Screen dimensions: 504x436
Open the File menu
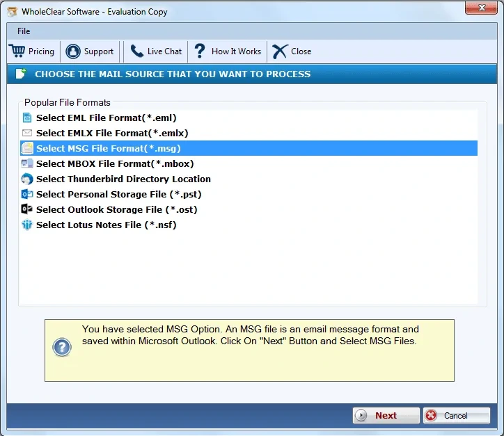[x=24, y=31]
